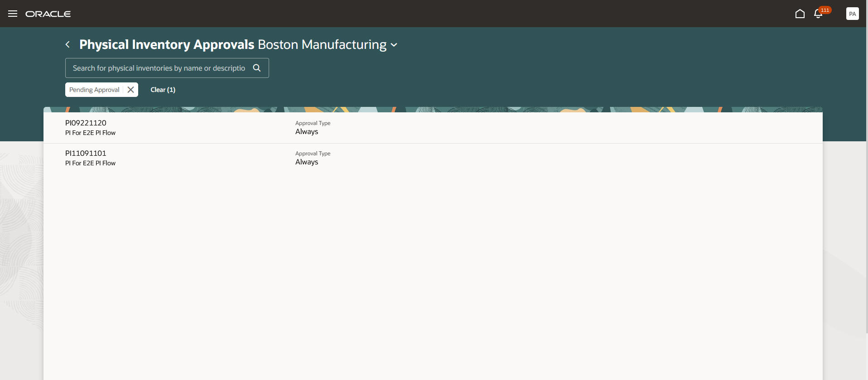This screenshot has height=380, width=868.
Task: Open the hamburger navigation menu
Action: click(x=13, y=14)
